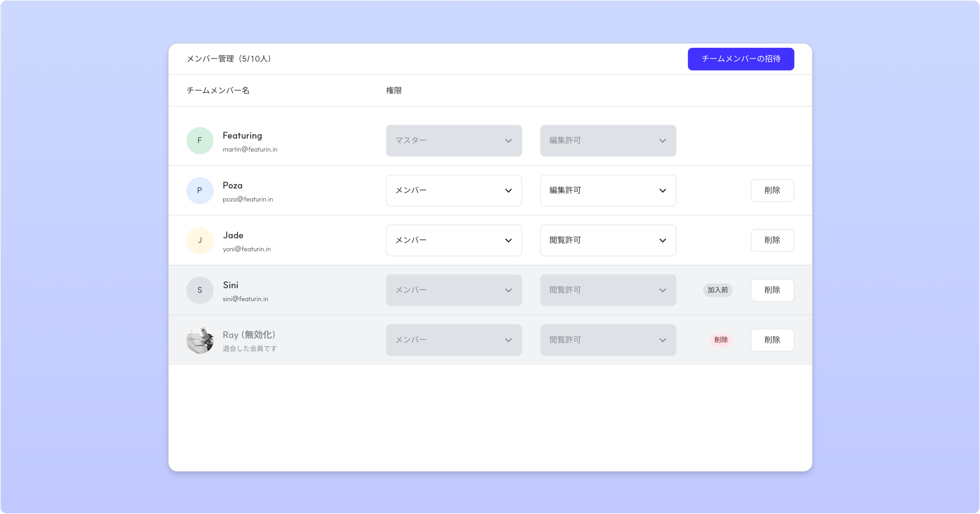980x514 pixels.
Task: Click Sini's gray S avatar
Action: (x=200, y=290)
